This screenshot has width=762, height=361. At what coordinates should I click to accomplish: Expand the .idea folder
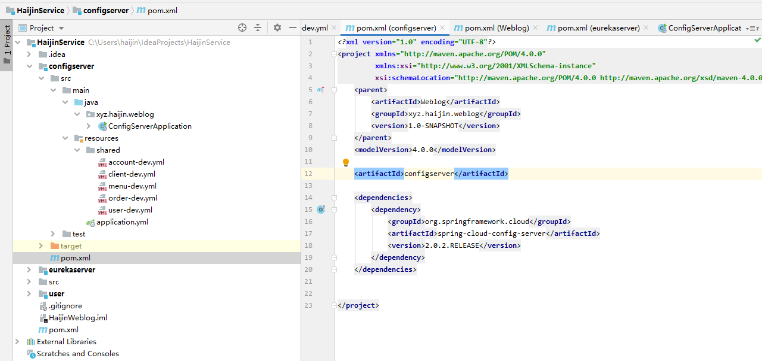[30, 54]
